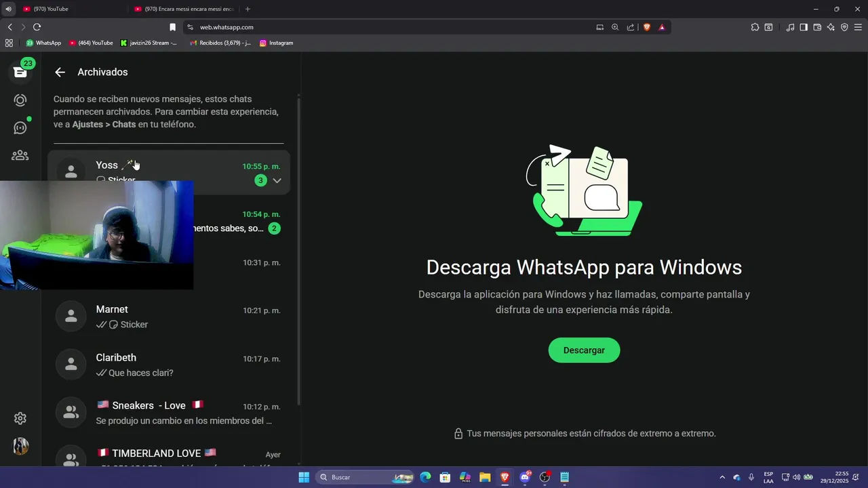Open the Chats icon with 23 badge

[x=20, y=71]
